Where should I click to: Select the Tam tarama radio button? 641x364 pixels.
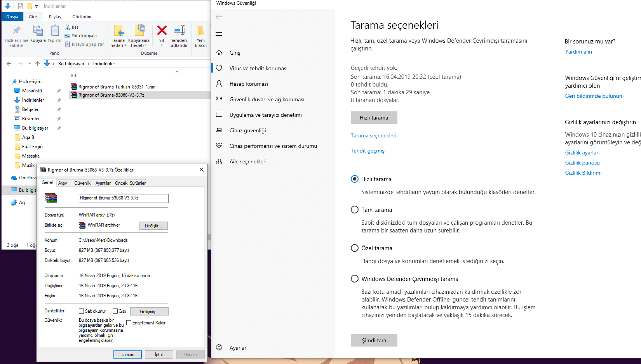tap(354, 210)
